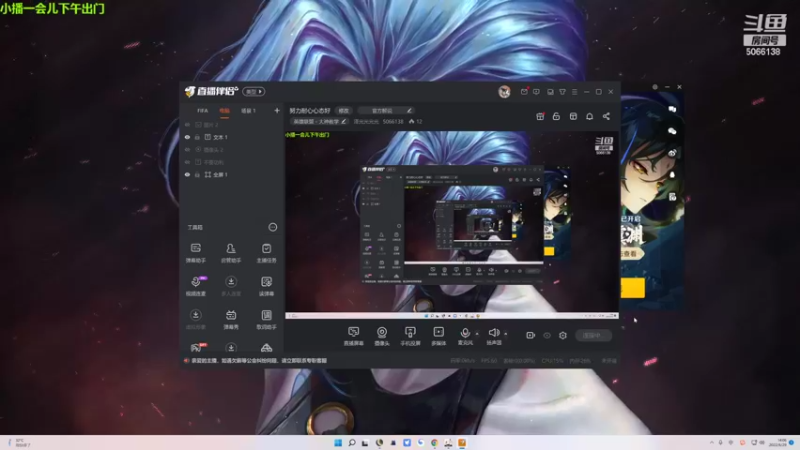This screenshot has width=800, height=450.
Task: Open the 工具箱 more options circle button
Action: point(273,227)
